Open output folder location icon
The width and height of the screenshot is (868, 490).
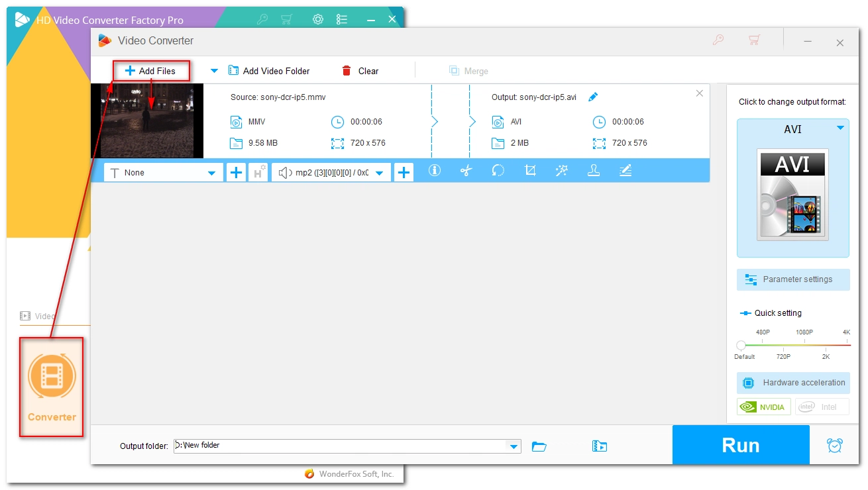click(x=600, y=446)
